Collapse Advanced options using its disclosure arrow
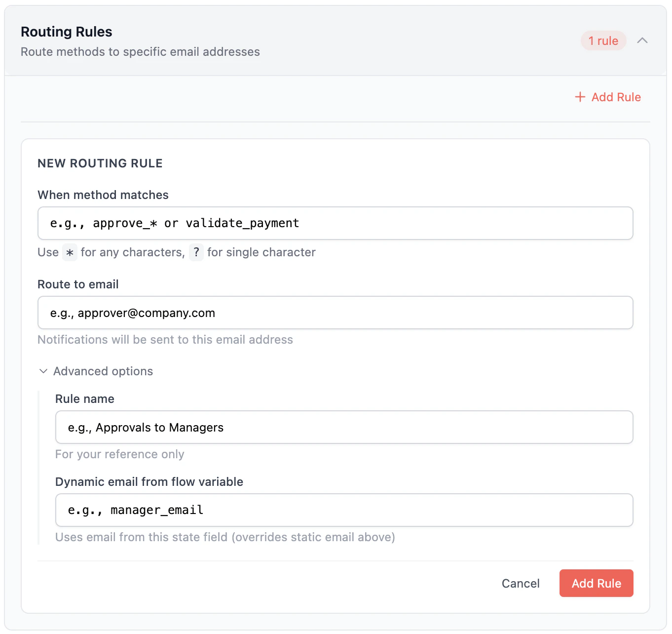This screenshot has width=672, height=634. click(x=43, y=371)
